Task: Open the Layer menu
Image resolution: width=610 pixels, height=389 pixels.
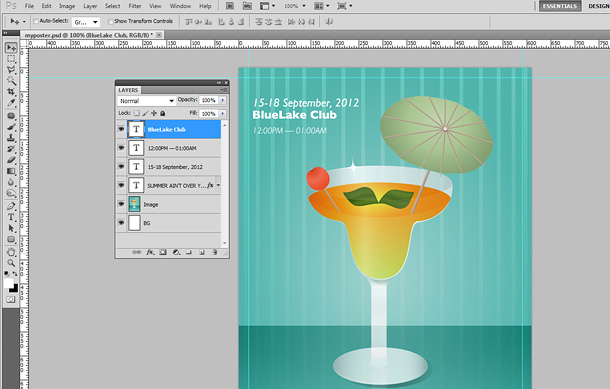Action: point(90,6)
